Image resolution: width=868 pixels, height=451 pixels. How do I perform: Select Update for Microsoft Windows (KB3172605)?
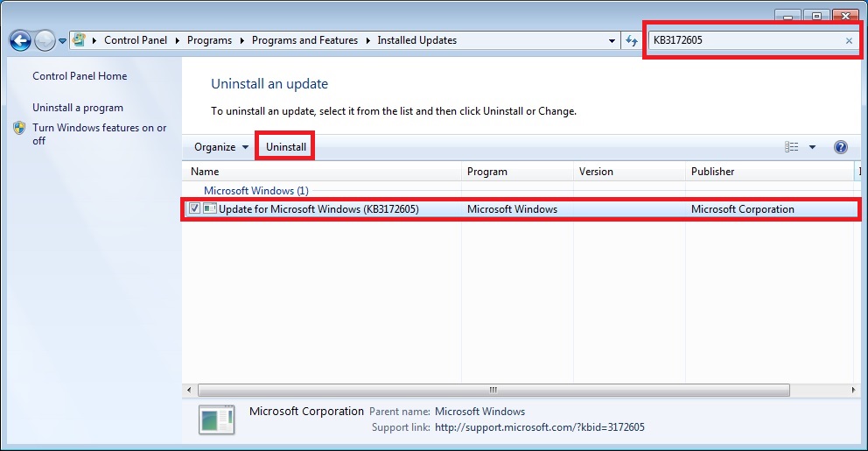318,209
